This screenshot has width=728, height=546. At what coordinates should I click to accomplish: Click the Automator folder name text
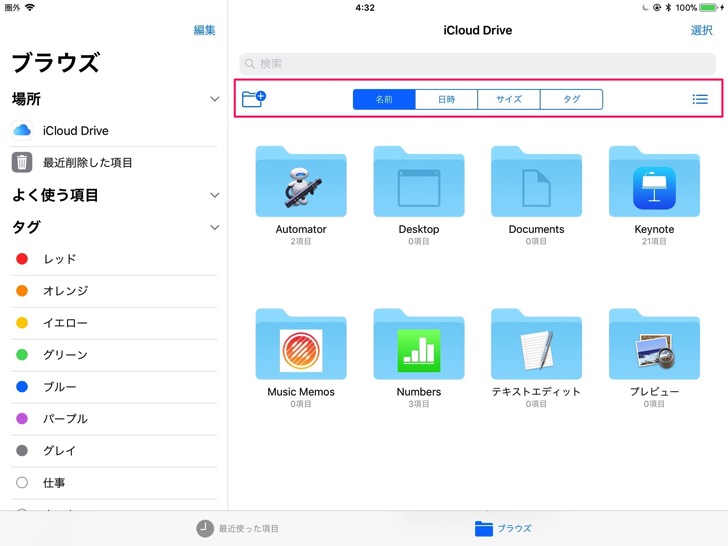(301, 229)
